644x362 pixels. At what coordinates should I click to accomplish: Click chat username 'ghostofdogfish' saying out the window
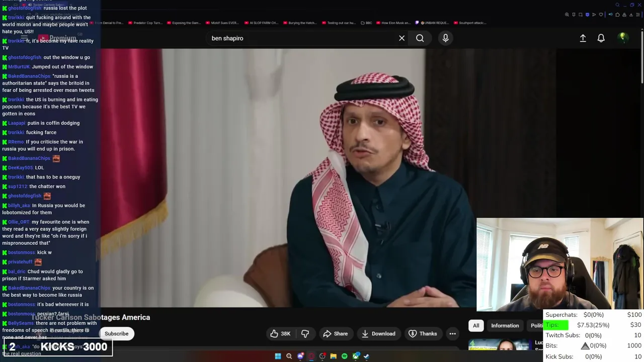tap(25, 57)
